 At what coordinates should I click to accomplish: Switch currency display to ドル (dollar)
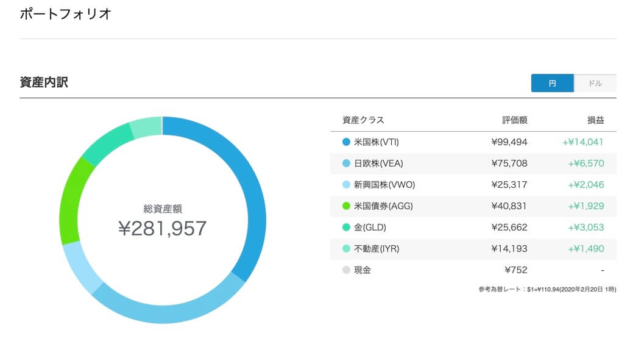click(595, 83)
